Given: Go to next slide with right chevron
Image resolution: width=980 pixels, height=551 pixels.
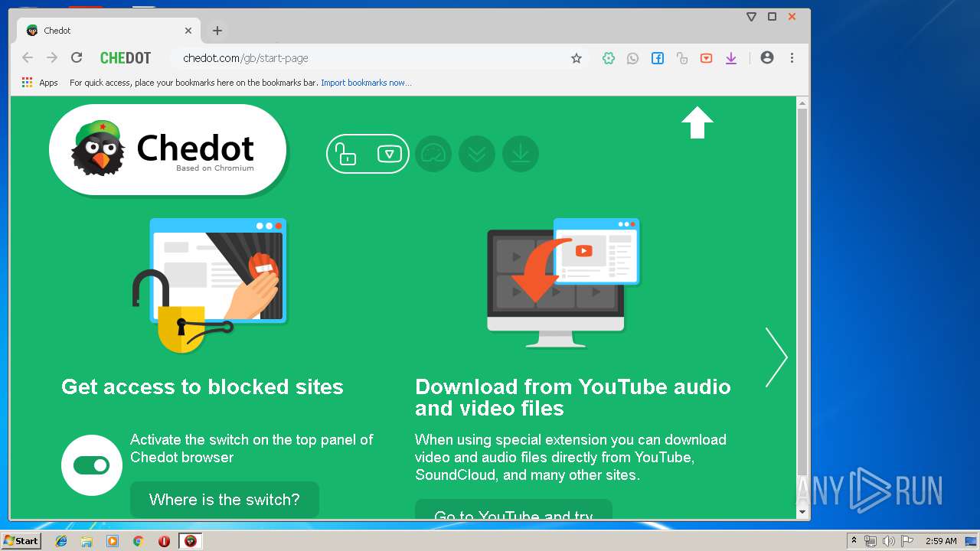Looking at the screenshot, I should (776, 357).
